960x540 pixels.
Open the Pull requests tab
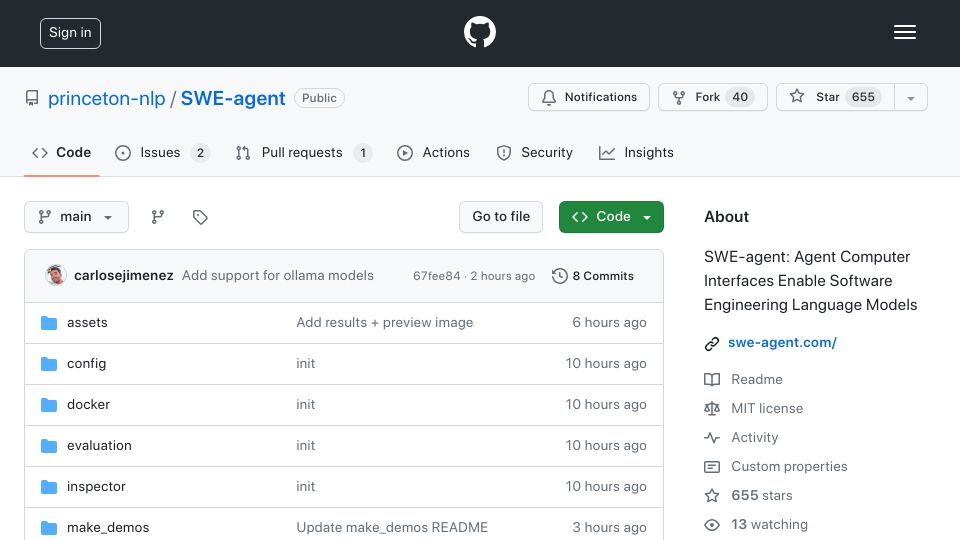tap(304, 152)
